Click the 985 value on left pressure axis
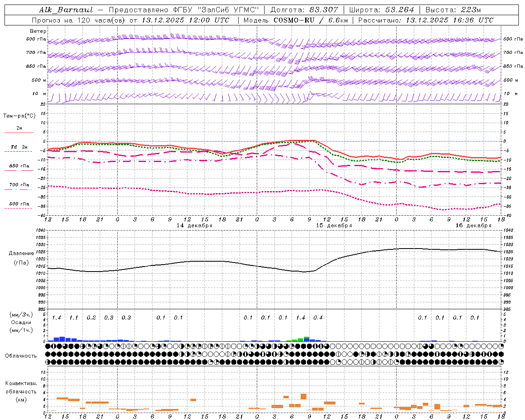 point(41,309)
